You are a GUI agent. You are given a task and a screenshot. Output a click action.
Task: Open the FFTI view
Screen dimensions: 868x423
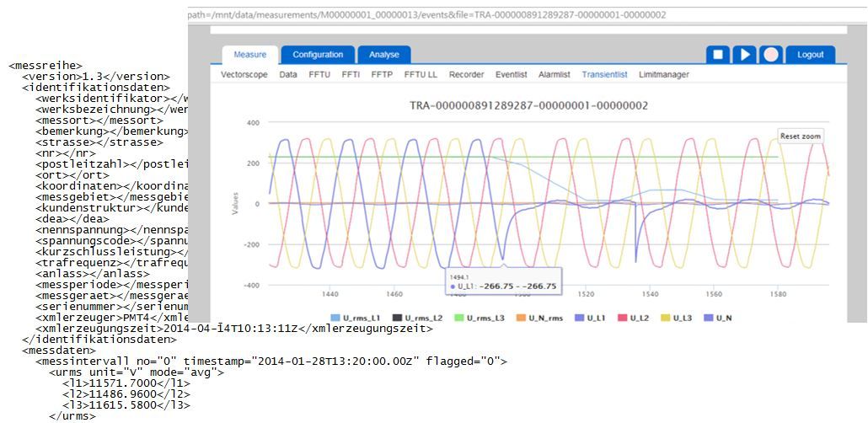(x=351, y=74)
